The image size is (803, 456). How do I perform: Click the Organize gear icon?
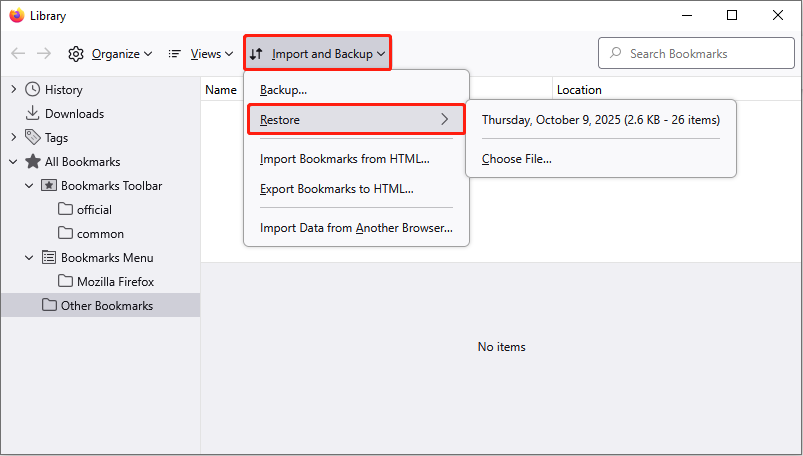click(x=76, y=53)
